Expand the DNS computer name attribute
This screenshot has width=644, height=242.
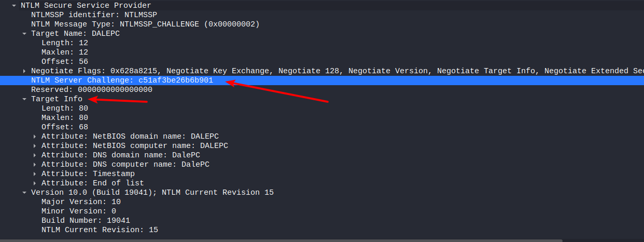(x=35, y=165)
